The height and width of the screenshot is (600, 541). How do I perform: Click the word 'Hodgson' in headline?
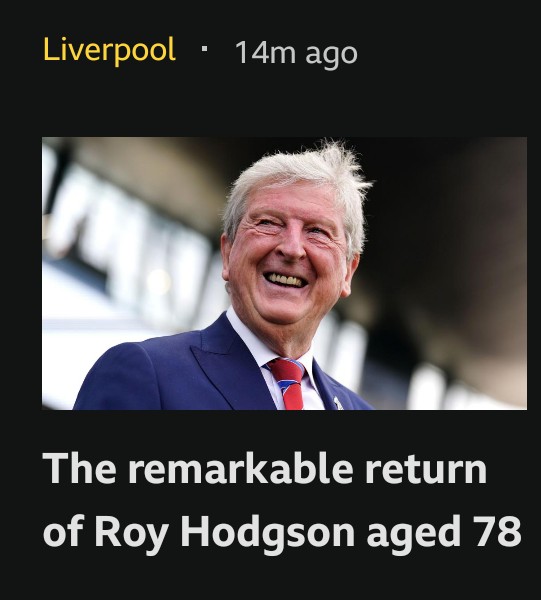click(267, 532)
